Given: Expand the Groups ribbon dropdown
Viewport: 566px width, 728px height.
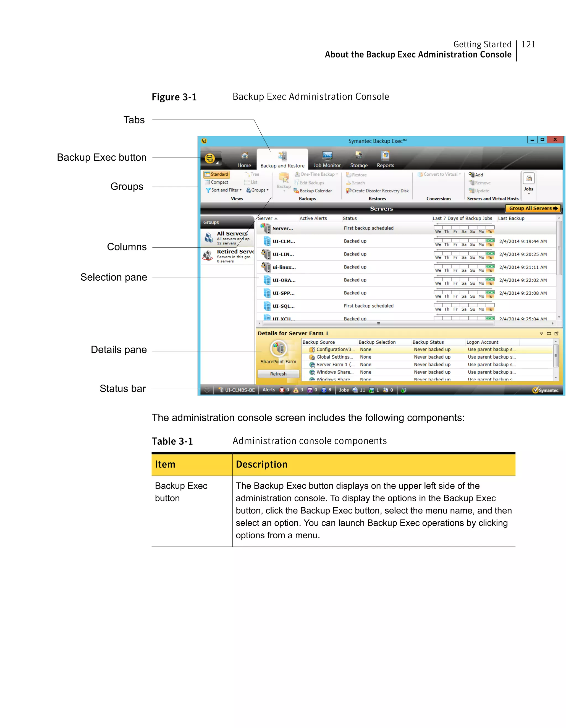Looking at the screenshot, I should click(x=258, y=190).
